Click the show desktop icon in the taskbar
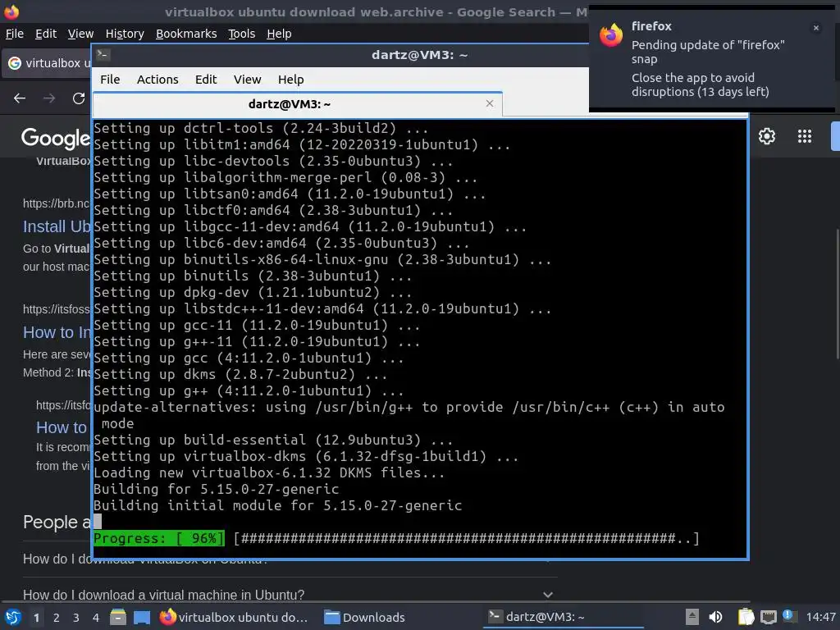The height and width of the screenshot is (630, 840). point(142,617)
